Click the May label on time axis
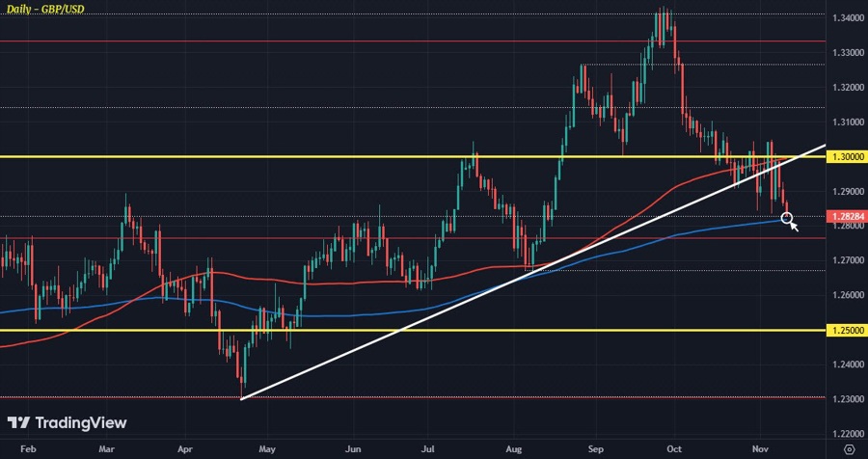The width and height of the screenshot is (868, 459). click(x=268, y=449)
